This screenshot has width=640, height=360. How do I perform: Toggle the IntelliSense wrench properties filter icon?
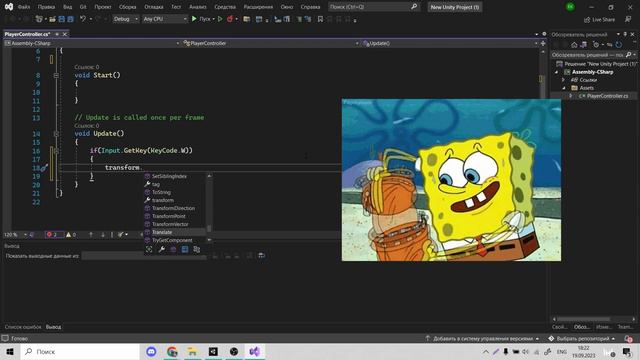(161, 249)
